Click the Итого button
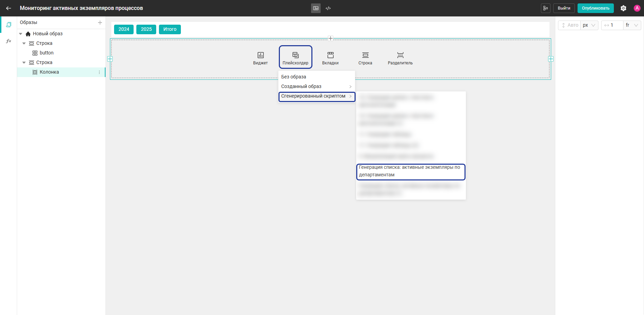This screenshot has height=315, width=644. [170, 29]
